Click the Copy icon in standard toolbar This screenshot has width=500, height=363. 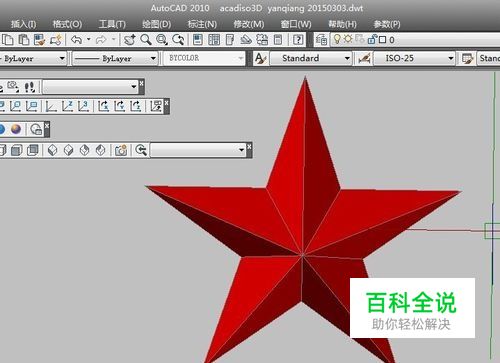pos(7,40)
